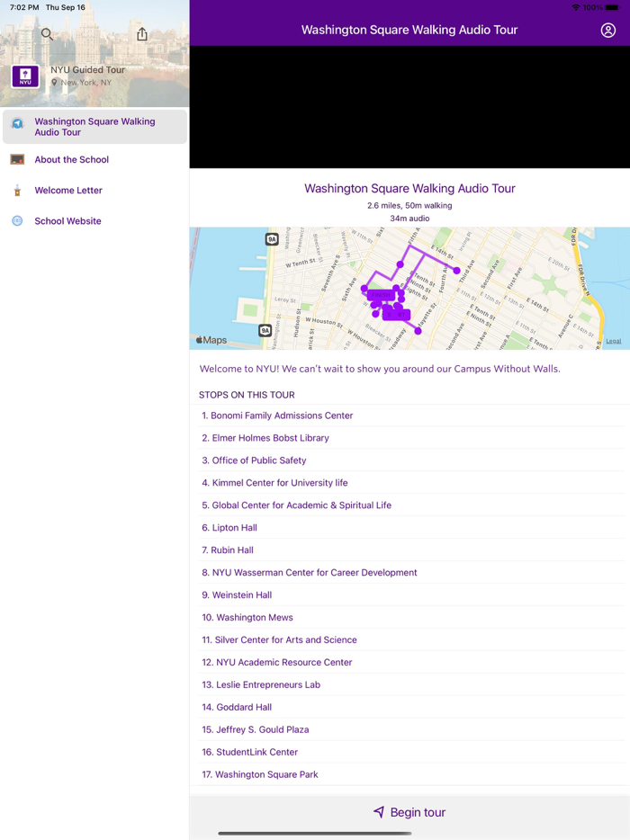This screenshot has width=630, height=840.
Task: Tap the 34m audio duration text
Action: (x=409, y=219)
